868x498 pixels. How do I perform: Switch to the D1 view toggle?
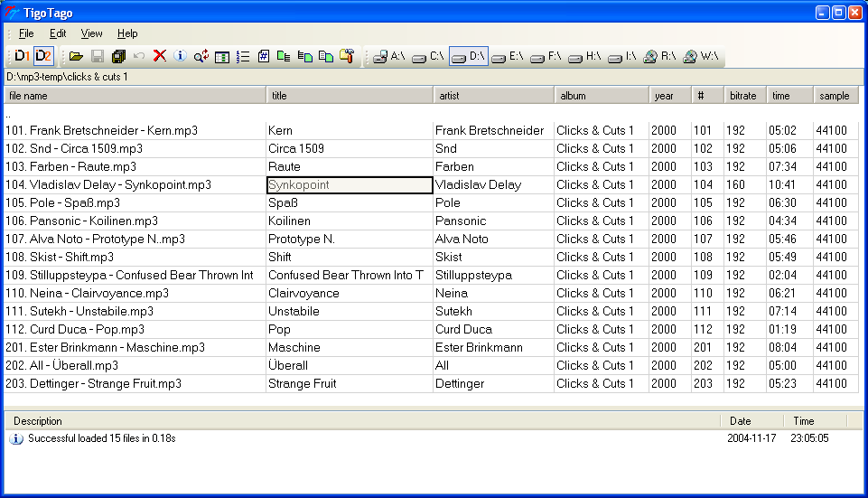[x=23, y=56]
